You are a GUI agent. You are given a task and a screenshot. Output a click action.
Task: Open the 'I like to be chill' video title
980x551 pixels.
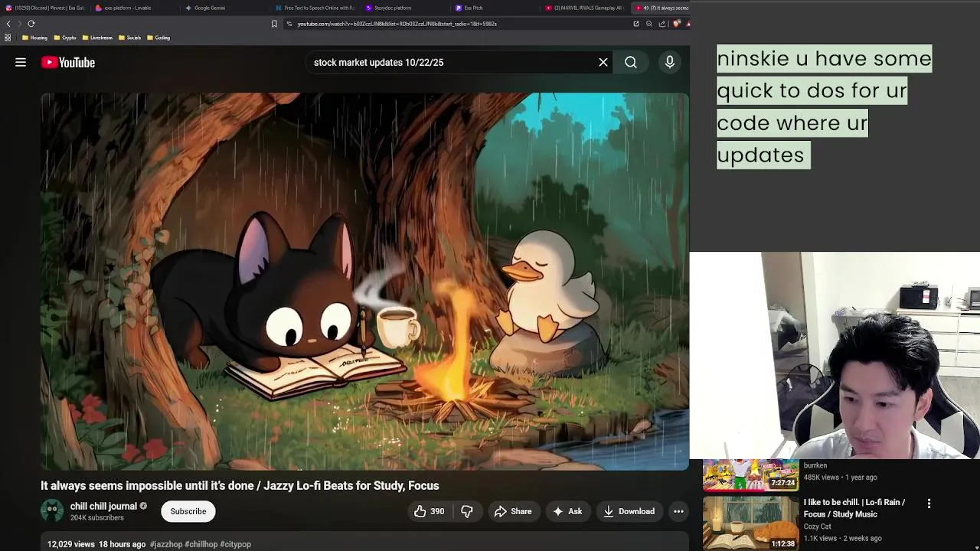tap(854, 508)
